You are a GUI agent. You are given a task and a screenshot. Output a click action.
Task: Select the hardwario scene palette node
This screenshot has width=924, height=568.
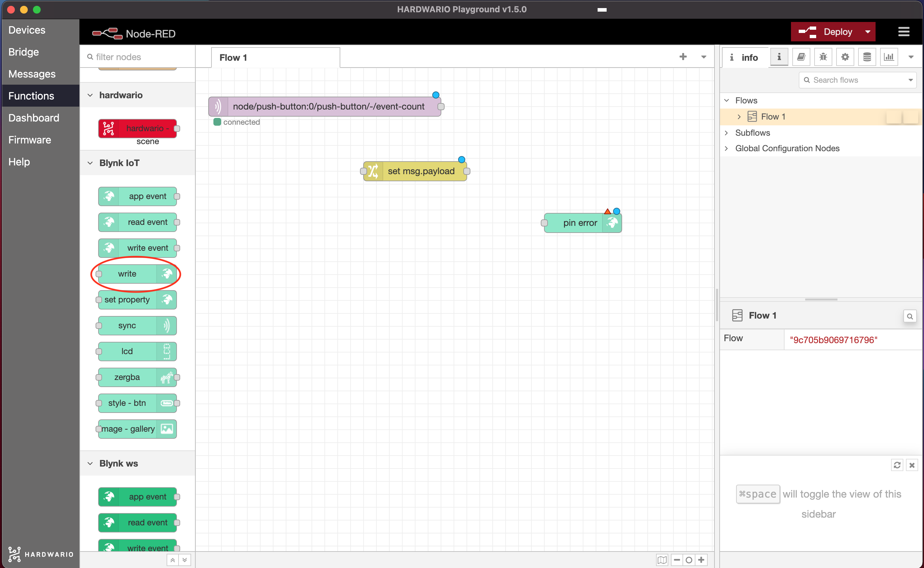coord(137,129)
